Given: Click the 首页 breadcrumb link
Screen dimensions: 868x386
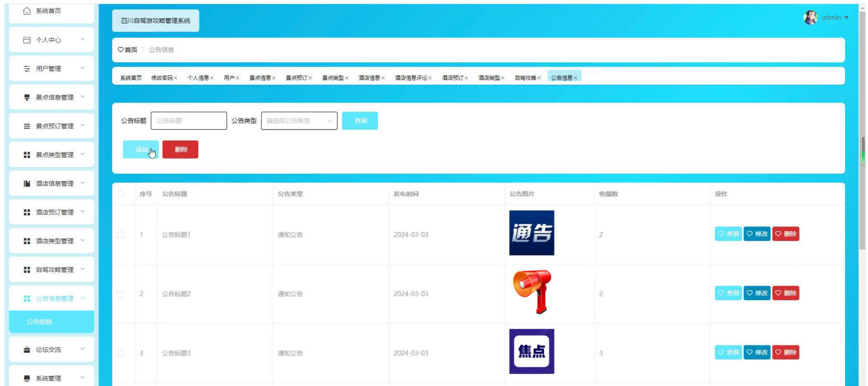Looking at the screenshot, I should 131,50.
